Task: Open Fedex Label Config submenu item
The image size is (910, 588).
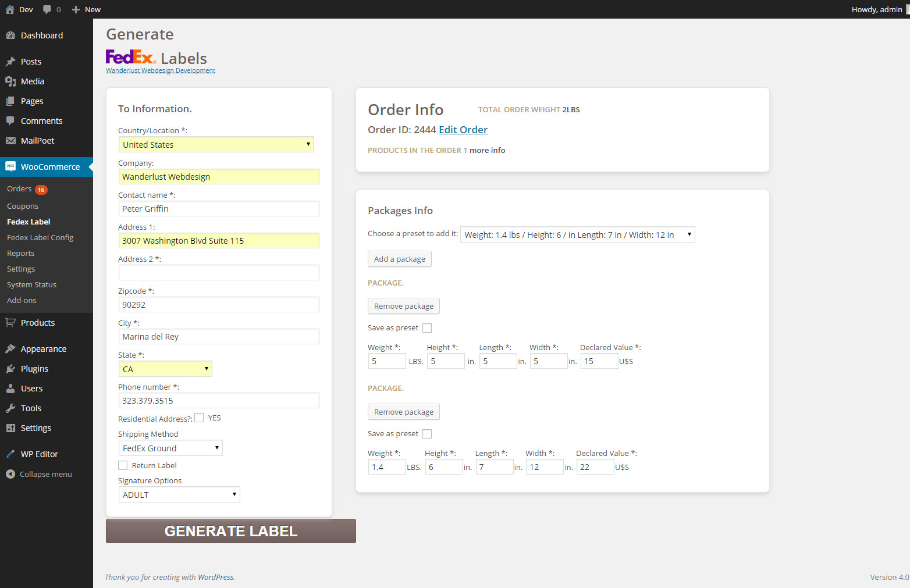Action: 40,237
